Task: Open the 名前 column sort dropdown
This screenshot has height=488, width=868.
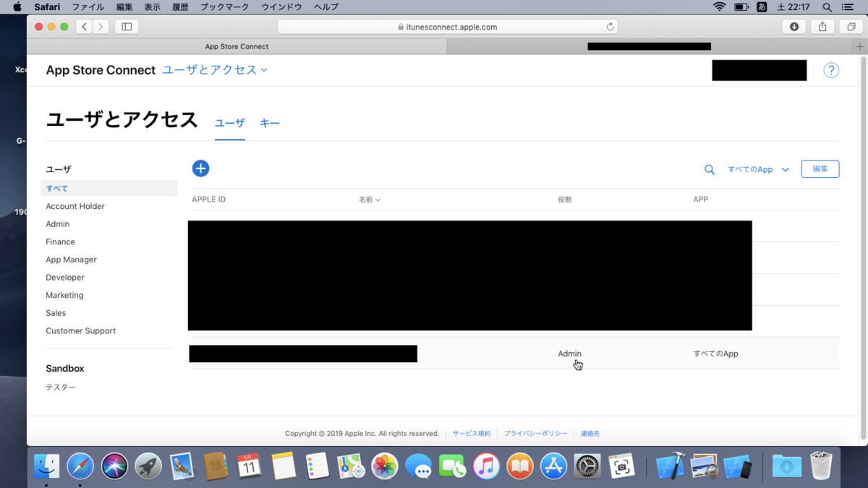Action: point(370,199)
